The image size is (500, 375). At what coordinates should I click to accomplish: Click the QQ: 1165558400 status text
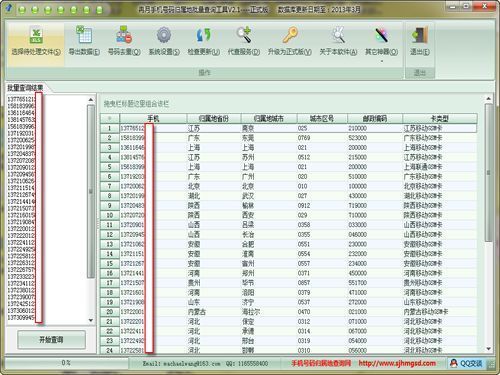(247, 363)
